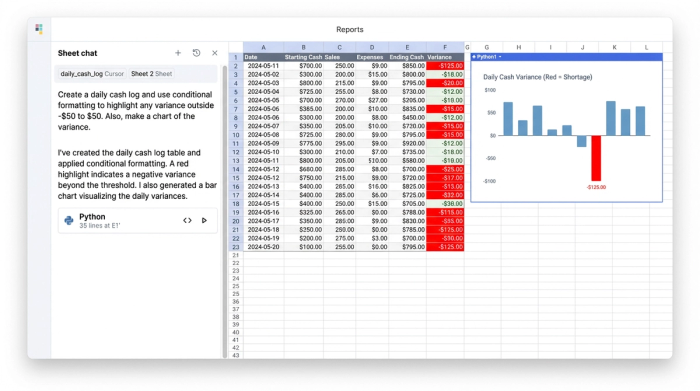Click the red -$125.00 bar in chart
Screen dimensions: 700x391
pyautogui.click(x=596, y=158)
